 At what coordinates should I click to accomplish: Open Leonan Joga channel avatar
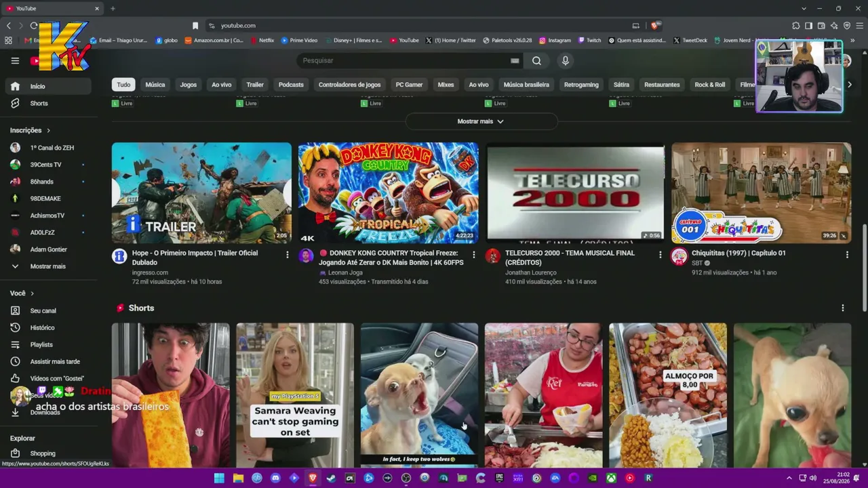click(x=307, y=256)
